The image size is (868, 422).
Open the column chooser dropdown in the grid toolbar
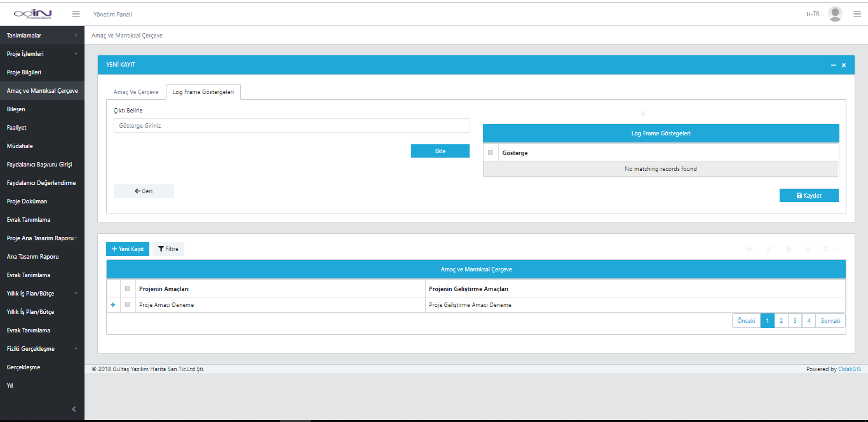(830, 249)
